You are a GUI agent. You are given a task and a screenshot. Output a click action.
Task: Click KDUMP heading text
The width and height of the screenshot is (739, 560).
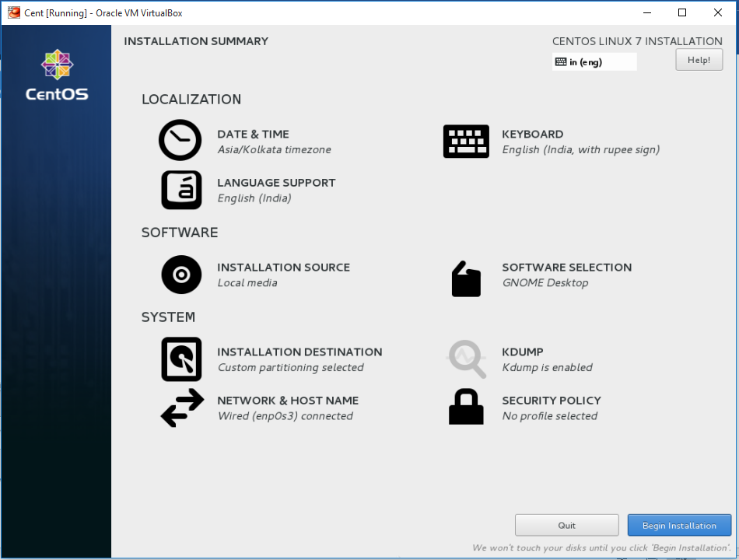(523, 352)
